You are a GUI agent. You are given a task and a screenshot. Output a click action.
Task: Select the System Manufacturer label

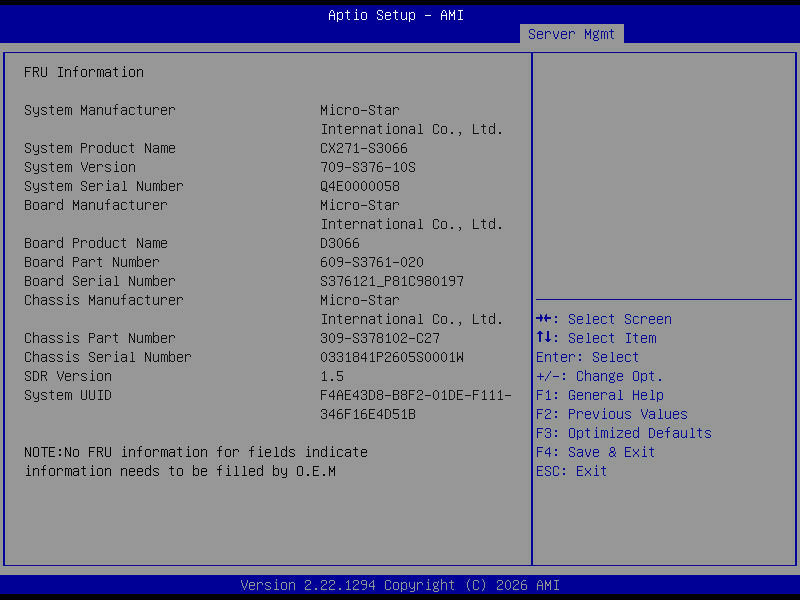tap(99, 110)
